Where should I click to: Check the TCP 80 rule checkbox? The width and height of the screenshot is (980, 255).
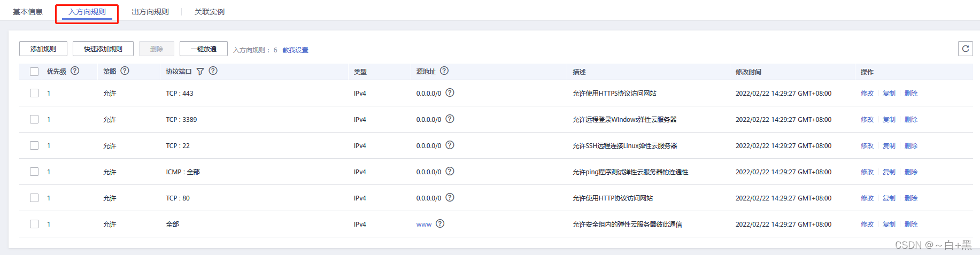tap(34, 198)
